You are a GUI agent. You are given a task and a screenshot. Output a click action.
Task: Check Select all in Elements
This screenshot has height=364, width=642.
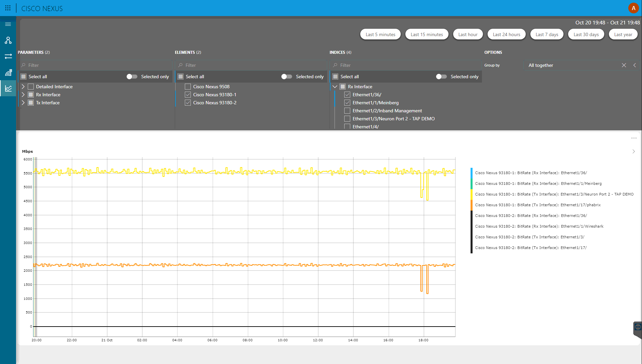[x=180, y=77]
